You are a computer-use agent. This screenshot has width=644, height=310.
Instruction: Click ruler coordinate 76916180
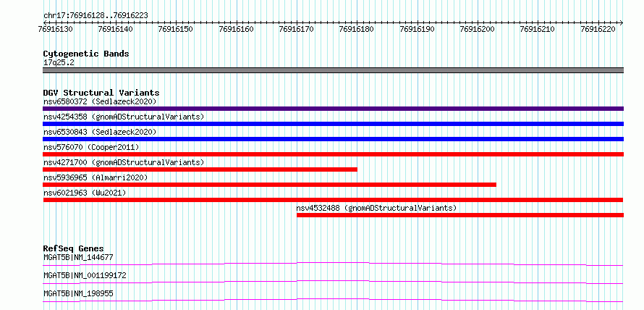point(357,29)
